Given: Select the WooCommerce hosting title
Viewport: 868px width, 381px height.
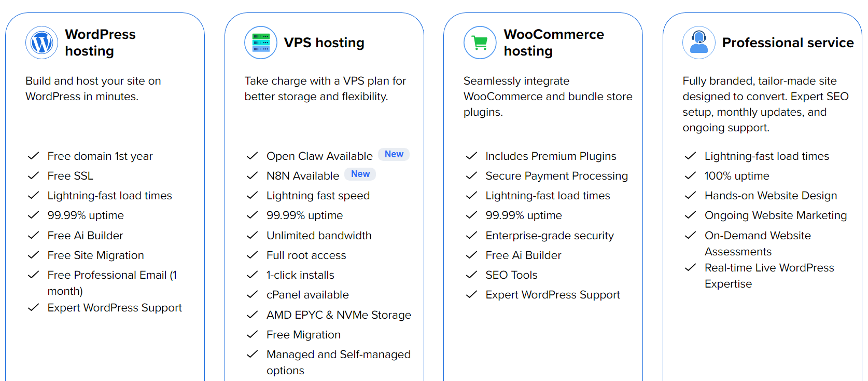Looking at the screenshot, I should (554, 43).
